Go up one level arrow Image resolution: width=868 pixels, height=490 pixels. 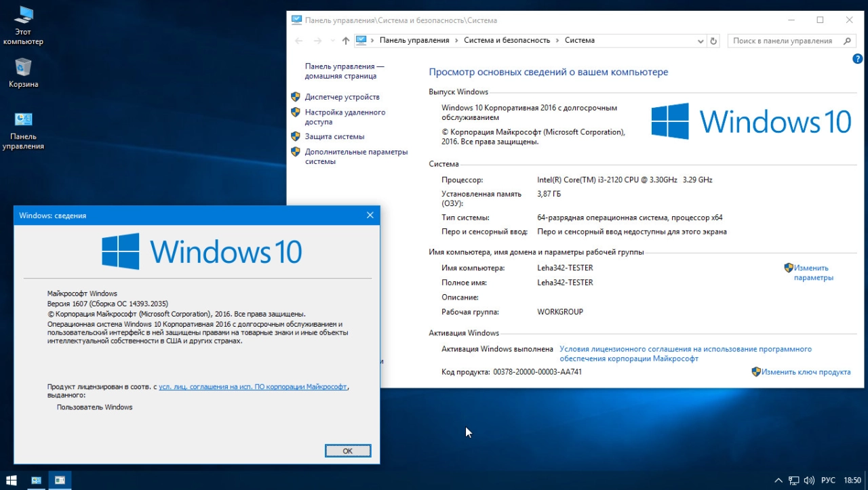(x=346, y=41)
